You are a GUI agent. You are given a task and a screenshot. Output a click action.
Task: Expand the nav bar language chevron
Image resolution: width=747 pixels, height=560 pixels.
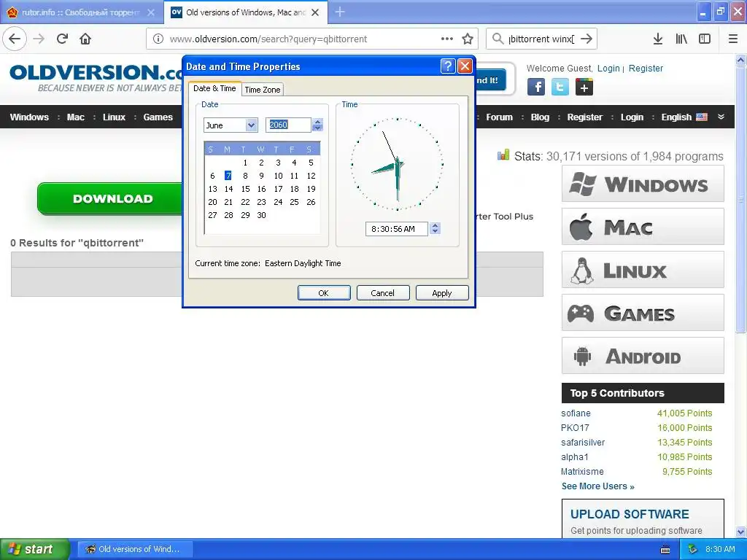coord(721,117)
